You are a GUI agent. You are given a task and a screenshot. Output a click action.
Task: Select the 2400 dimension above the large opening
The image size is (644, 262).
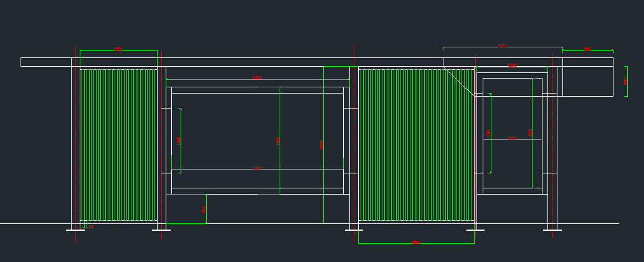[x=257, y=78]
